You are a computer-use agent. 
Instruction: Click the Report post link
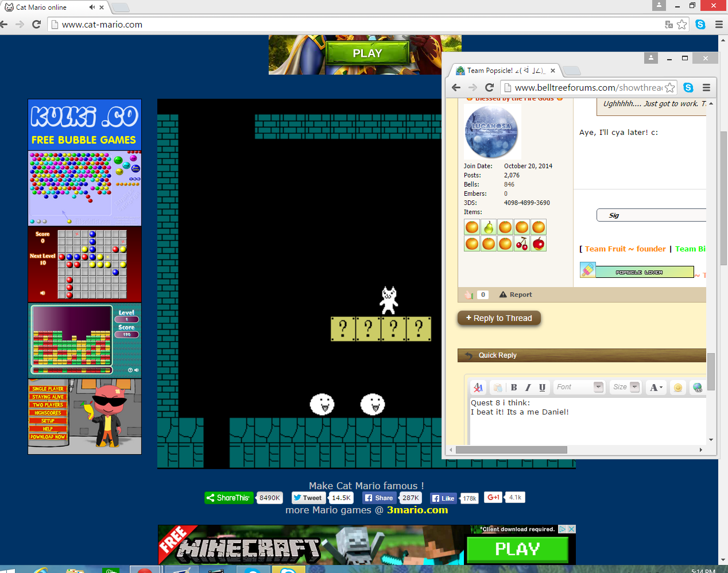pos(516,295)
